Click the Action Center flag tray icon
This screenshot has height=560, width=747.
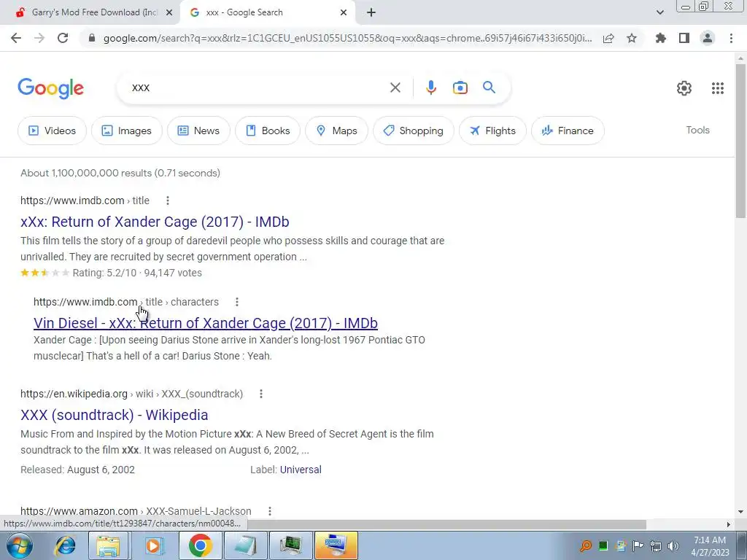tap(638, 545)
